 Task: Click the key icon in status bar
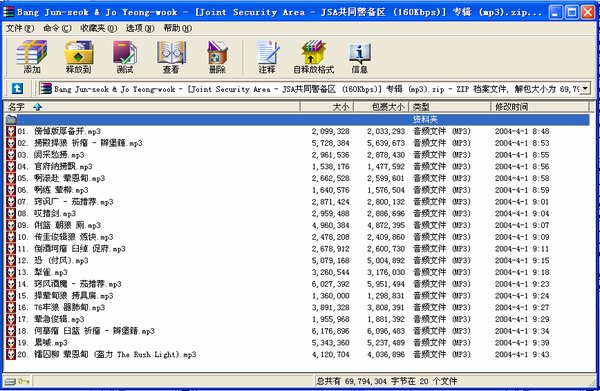click(24, 381)
